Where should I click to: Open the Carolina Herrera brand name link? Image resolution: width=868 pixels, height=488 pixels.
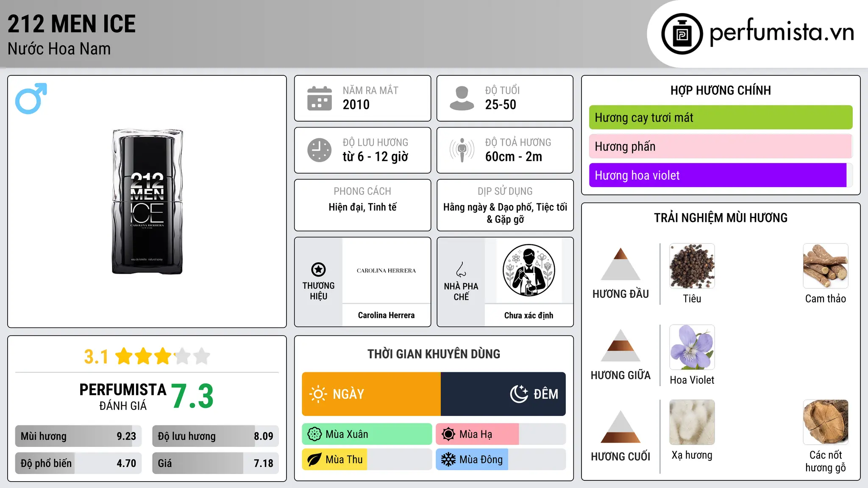click(386, 315)
